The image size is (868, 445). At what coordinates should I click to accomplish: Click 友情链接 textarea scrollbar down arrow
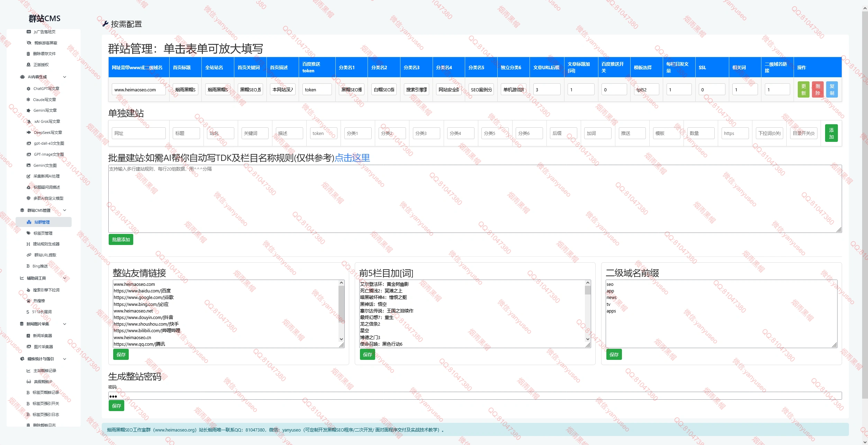341,339
